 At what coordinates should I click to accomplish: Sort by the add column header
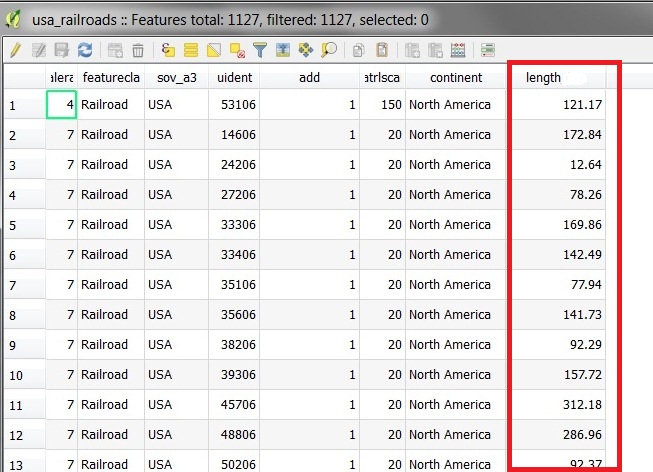click(309, 77)
